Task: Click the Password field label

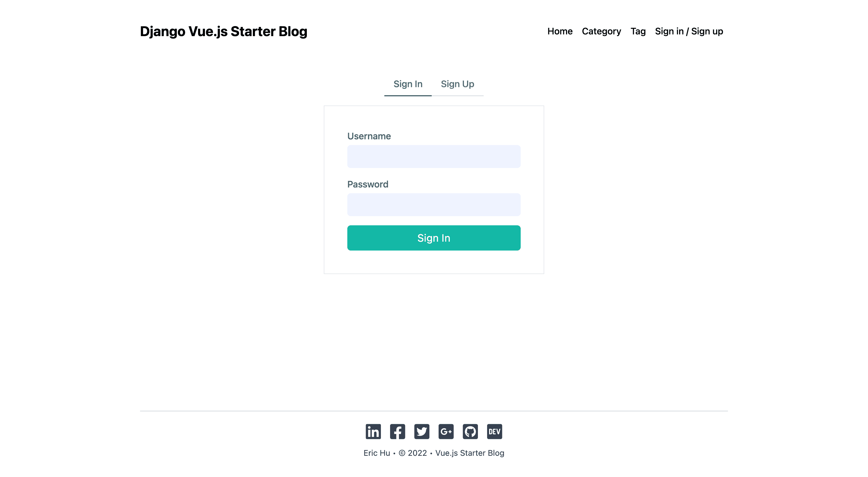Action: click(368, 185)
